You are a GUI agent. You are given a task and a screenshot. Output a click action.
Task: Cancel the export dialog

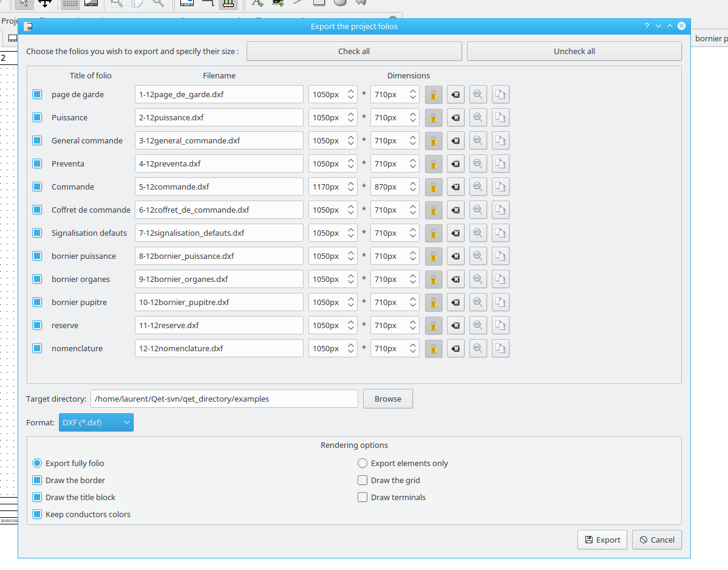[657, 540]
